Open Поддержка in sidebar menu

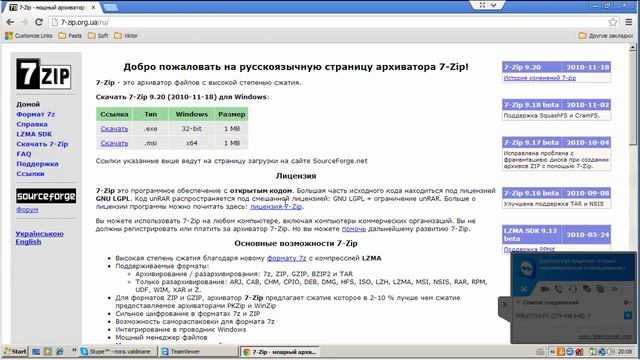pyautogui.click(x=37, y=164)
